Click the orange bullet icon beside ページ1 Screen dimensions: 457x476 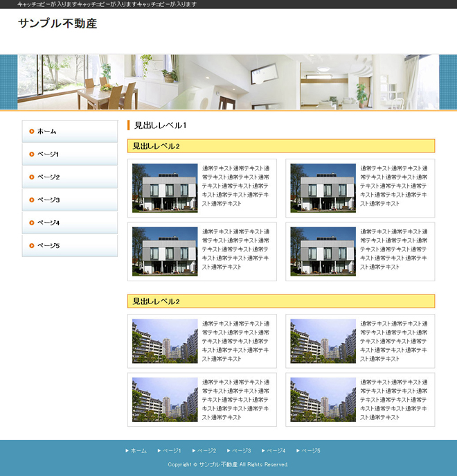point(32,155)
